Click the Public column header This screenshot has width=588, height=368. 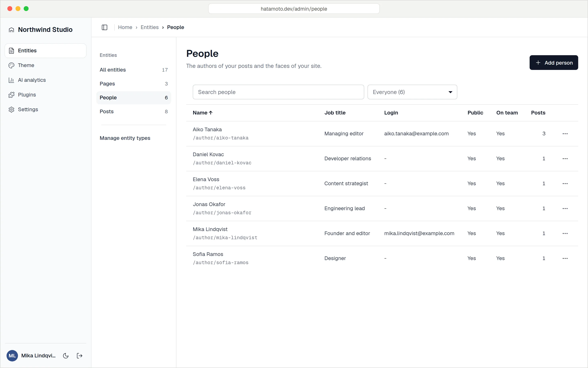pyautogui.click(x=475, y=113)
